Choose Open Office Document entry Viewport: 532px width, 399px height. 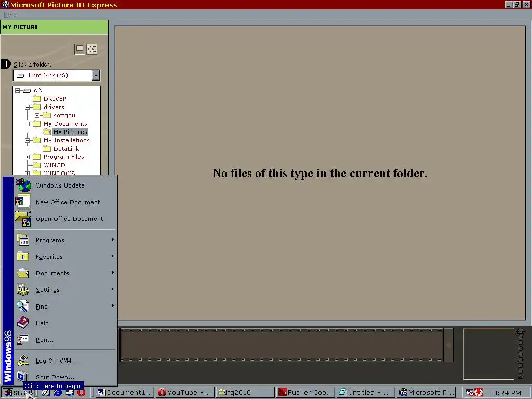tap(65, 219)
